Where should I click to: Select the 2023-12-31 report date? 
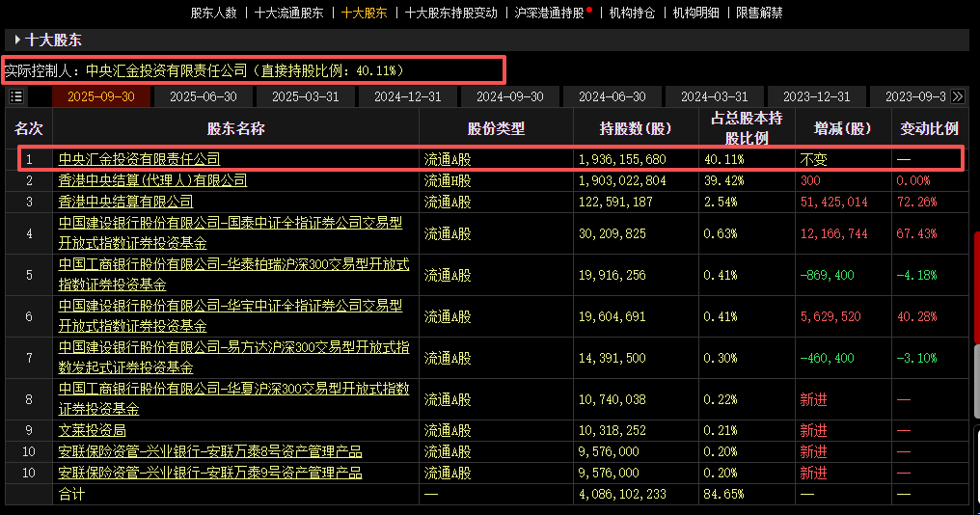(x=816, y=96)
